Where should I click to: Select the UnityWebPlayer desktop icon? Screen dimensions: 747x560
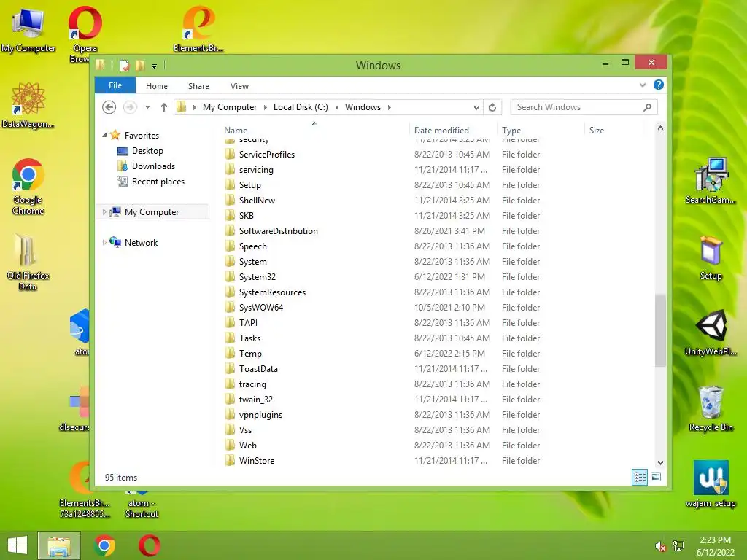click(711, 332)
